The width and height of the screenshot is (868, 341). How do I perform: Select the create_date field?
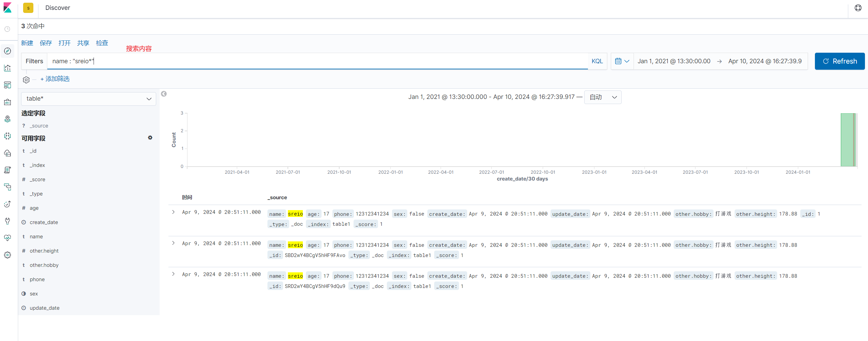click(44, 222)
